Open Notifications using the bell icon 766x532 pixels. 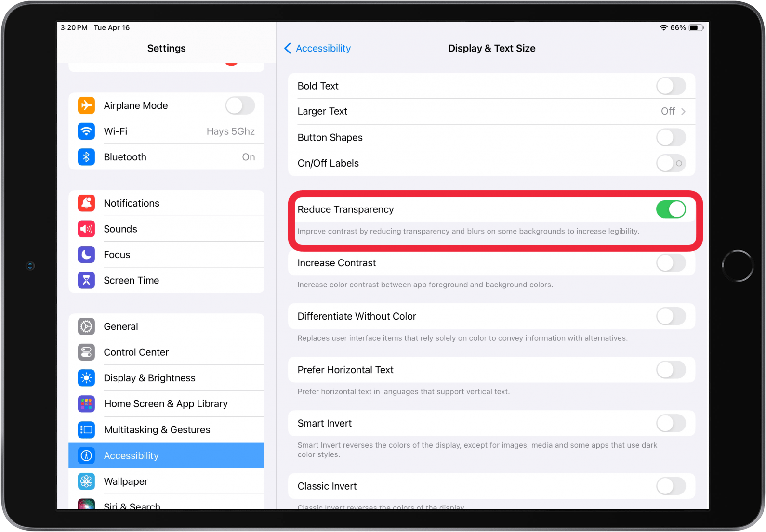(x=86, y=203)
